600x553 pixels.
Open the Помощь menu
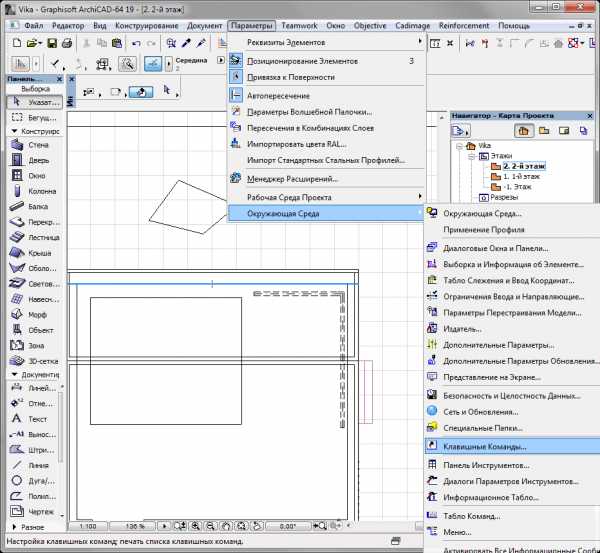pos(514,26)
